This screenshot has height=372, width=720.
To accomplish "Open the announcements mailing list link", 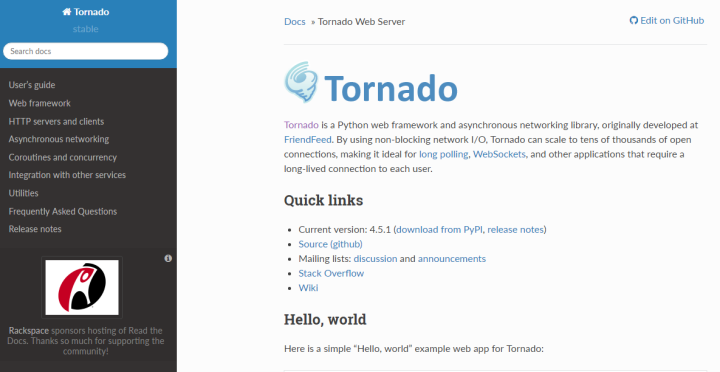I will (x=452, y=259).
